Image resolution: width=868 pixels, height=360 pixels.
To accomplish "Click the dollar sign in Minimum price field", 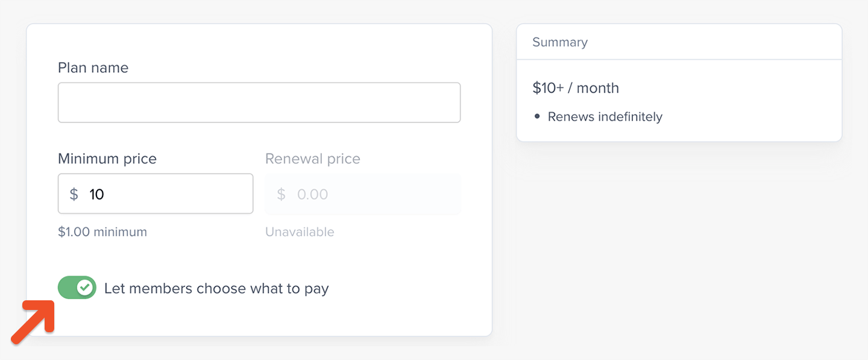I will click(74, 194).
